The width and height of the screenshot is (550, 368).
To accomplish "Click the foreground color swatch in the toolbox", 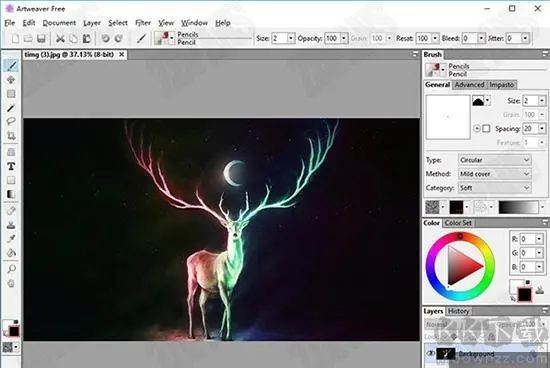I will pyautogui.click(x=14, y=331).
